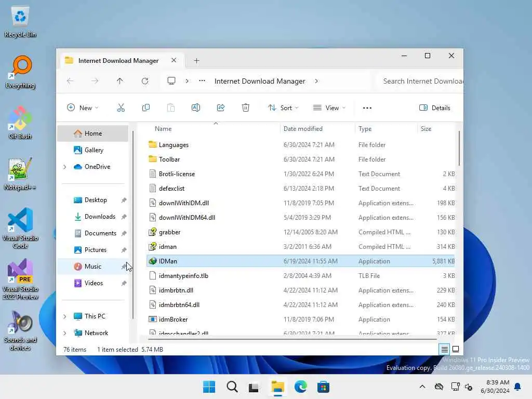Click the PC monitor icon in address bar
This screenshot has width=532, height=399.
(x=171, y=81)
